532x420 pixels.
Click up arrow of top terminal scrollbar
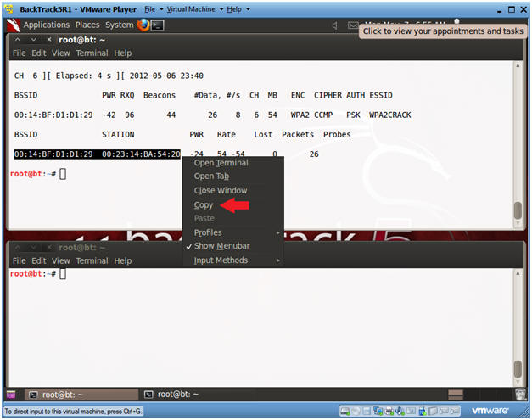(518, 65)
